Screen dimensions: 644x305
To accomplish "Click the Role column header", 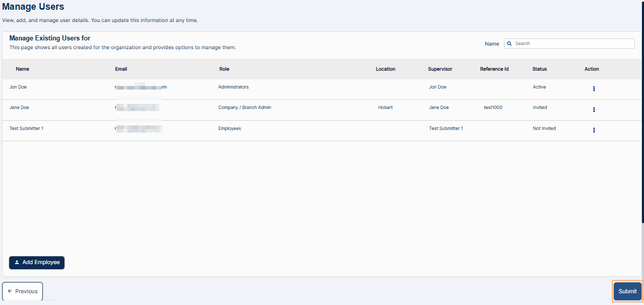I will 224,69.
